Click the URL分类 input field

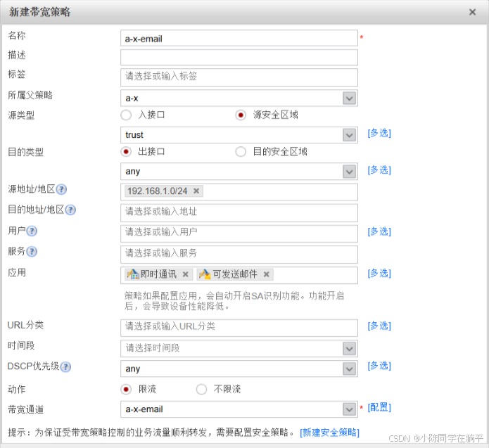coord(239,328)
